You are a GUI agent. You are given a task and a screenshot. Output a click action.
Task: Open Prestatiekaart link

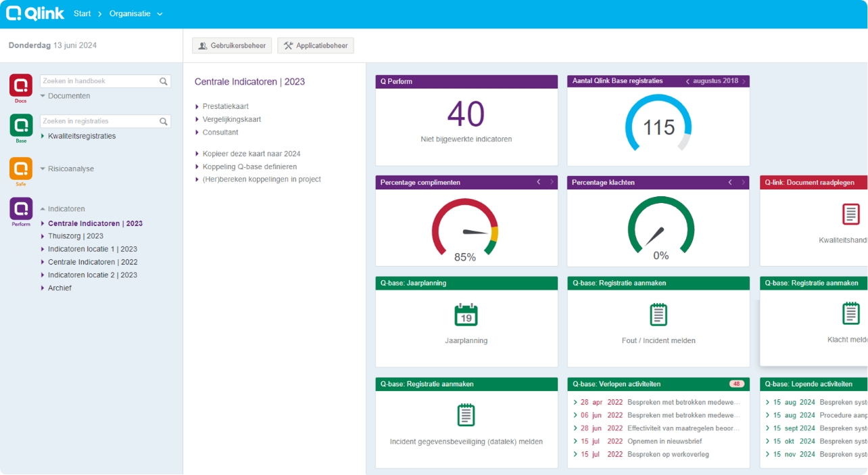coord(225,106)
